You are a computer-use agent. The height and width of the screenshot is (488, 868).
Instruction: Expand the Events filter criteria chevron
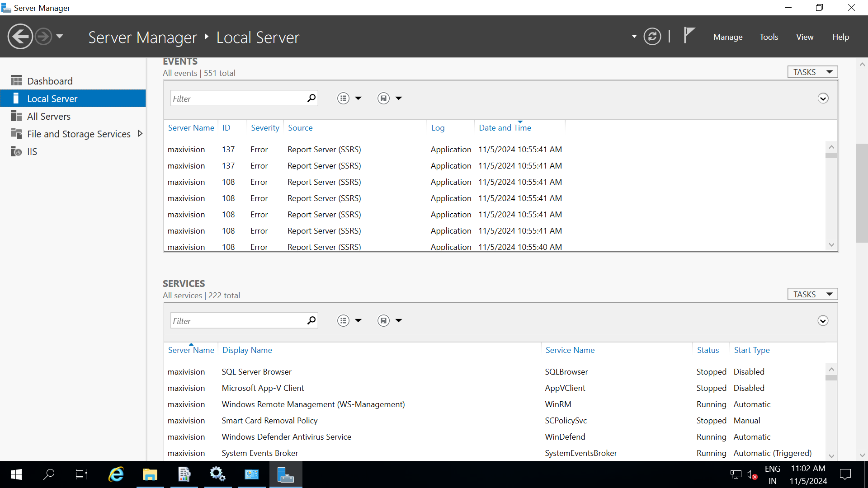[823, 99]
